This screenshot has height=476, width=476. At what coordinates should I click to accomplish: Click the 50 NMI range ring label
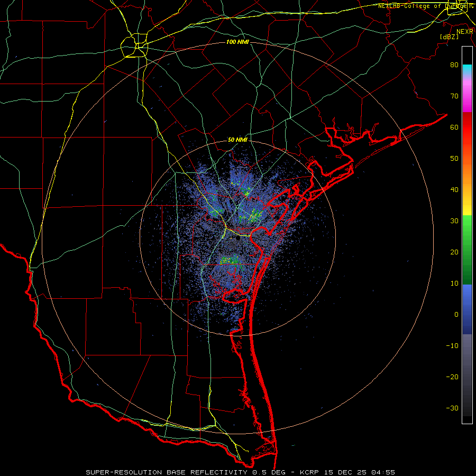(237, 140)
